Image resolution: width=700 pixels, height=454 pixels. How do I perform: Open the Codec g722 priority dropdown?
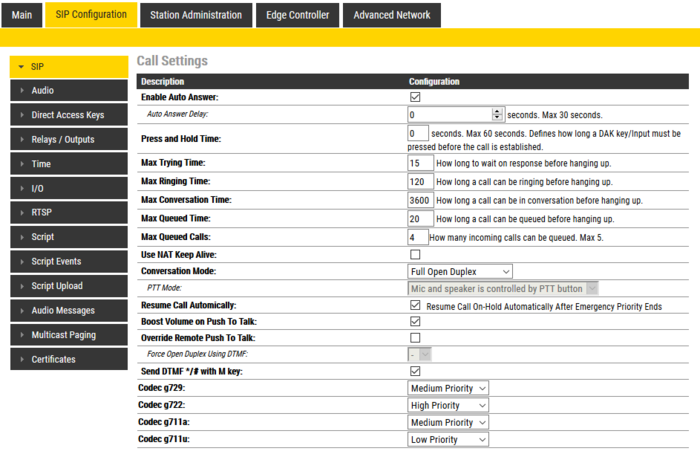click(448, 405)
